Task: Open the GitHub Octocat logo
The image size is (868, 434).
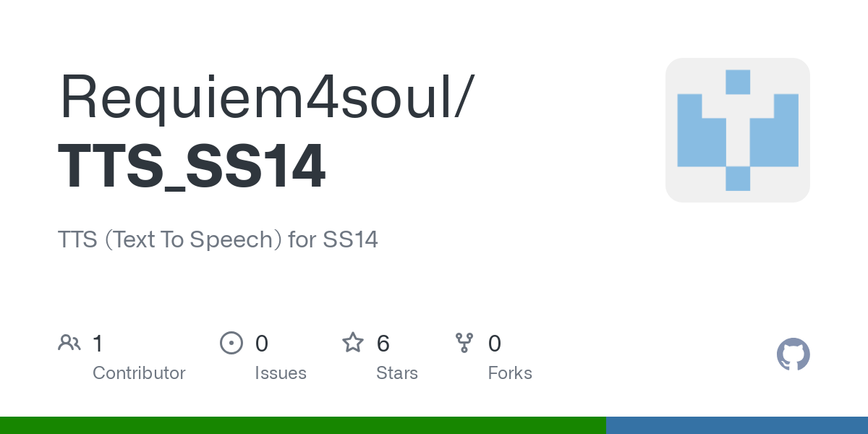Action: pyautogui.click(x=793, y=354)
